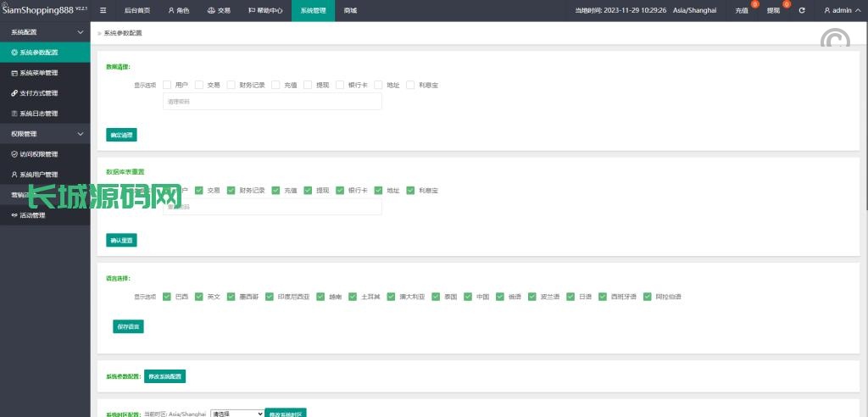Click the 充值 notification badge item
Viewport: 868px width, 417px height.
pyautogui.click(x=743, y=11)
